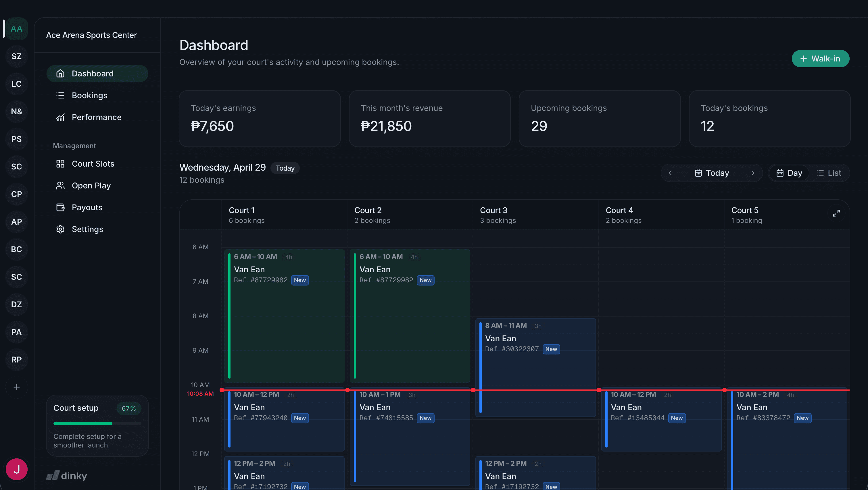Open Settings page
Image resolution: width=868 pixels, height=490 pixels.
point(97,229)
